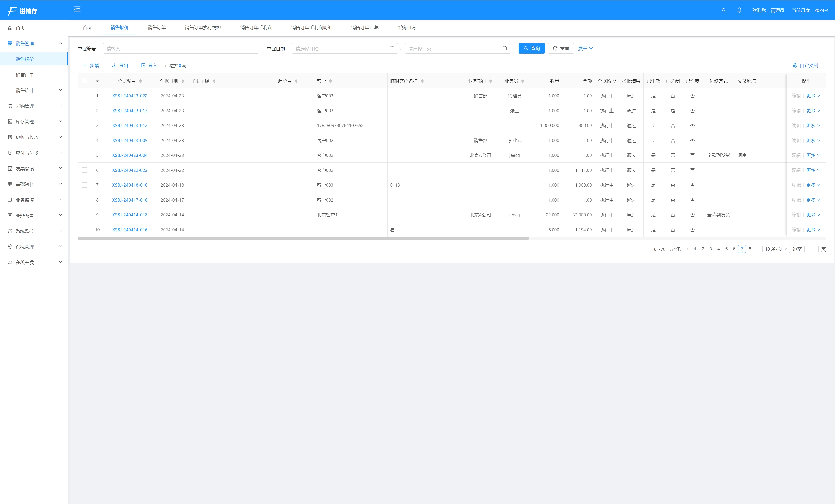Viewport: 835px width, 504px height.
Task: Click the 导出 export button
Action: (120, 65)
